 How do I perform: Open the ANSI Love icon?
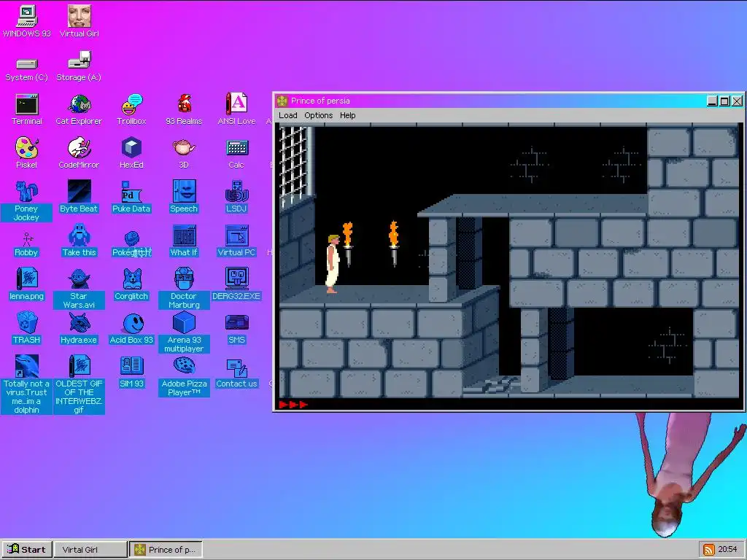[236, 109]
